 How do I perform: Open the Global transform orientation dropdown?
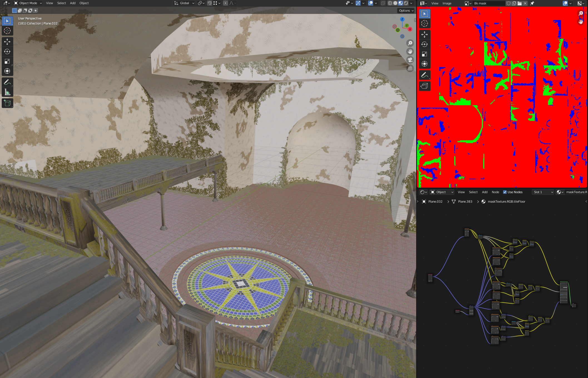point(184,3)
